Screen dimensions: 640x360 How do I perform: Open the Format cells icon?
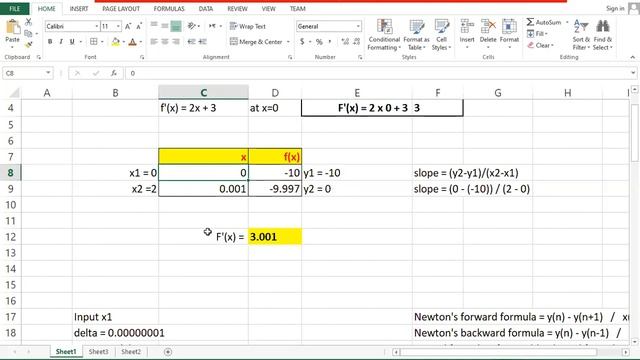click(509, 34)
